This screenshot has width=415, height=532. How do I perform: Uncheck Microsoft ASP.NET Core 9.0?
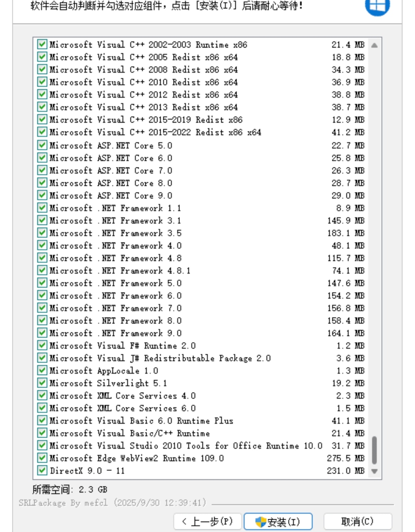click(42, 195)
